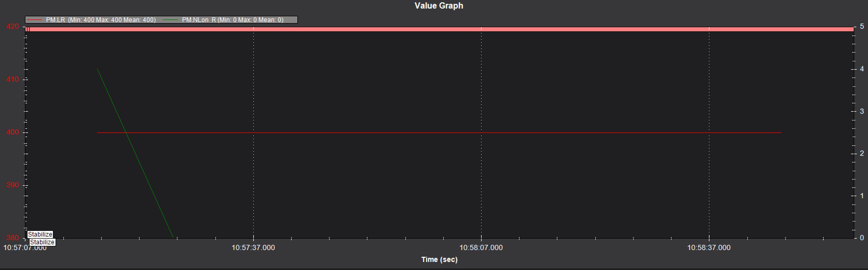
Task: Click the red PM.LR legend line swatch
Action: (x=34, y=20)
